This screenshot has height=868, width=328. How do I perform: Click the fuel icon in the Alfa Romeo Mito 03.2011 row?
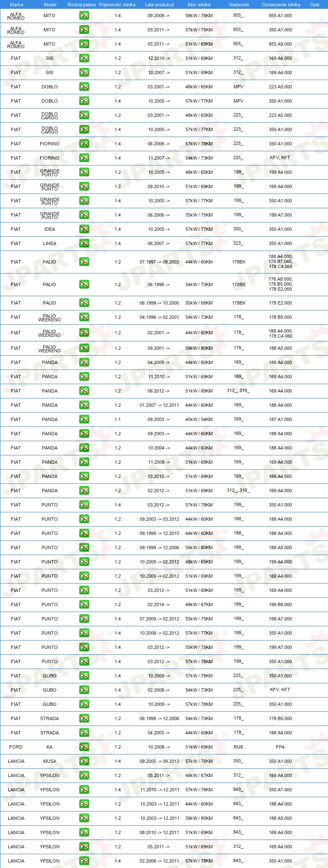84,30
